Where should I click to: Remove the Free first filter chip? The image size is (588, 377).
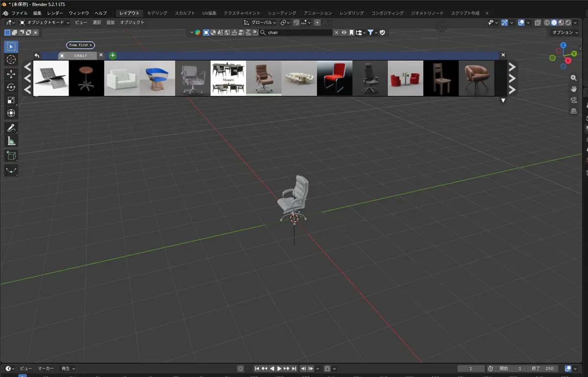tap(91, 45)
